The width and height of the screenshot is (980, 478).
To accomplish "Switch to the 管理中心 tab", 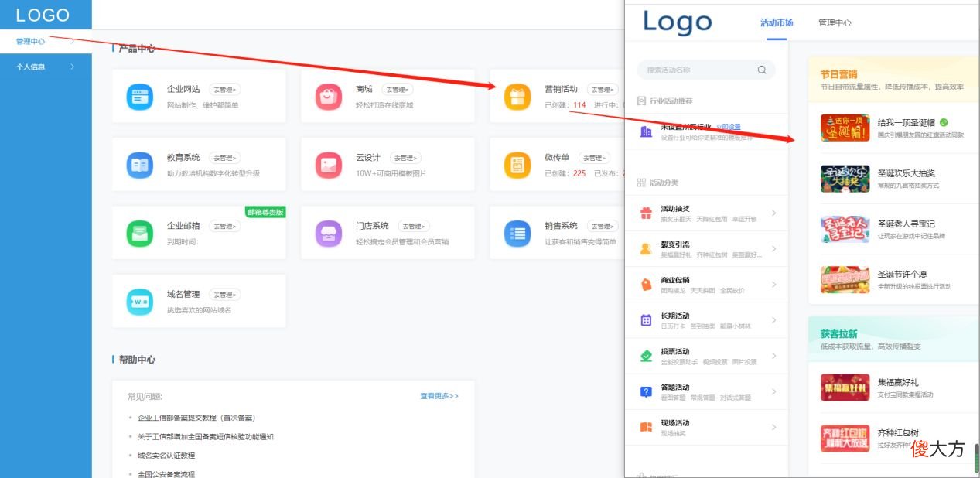I will click(x=835, y=22).
